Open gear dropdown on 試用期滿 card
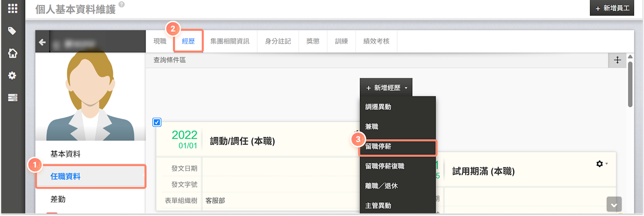The width and height of the screenshot is (644, 216). click(601, 164)
